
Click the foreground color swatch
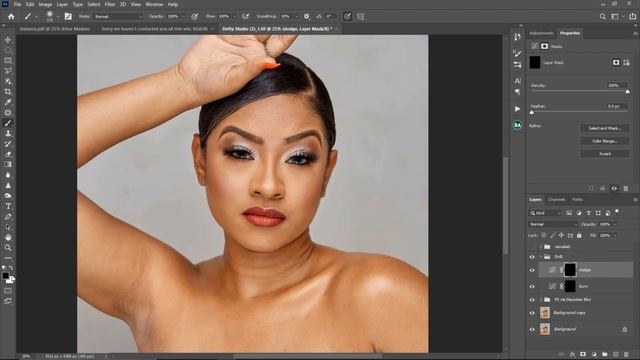(6, 276)
